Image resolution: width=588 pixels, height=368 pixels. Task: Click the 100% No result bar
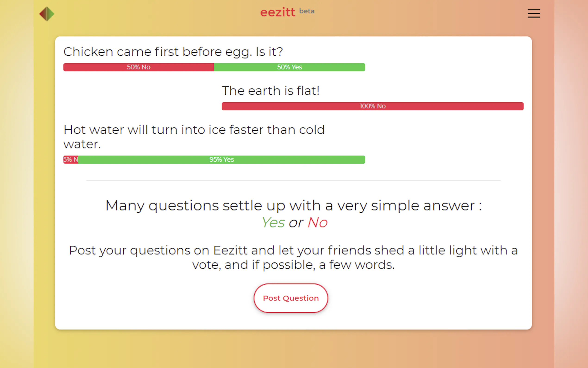[372, 106]
